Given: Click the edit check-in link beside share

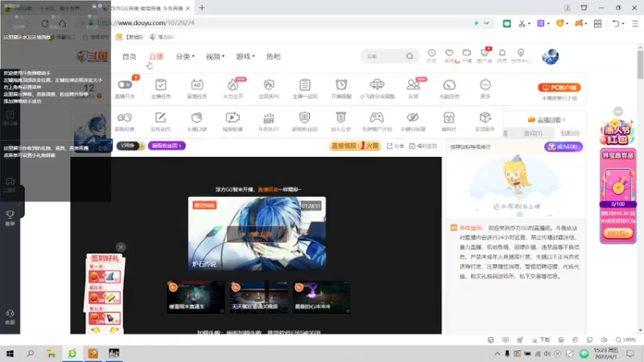Looking at the screenshot, I should (423, 146).
